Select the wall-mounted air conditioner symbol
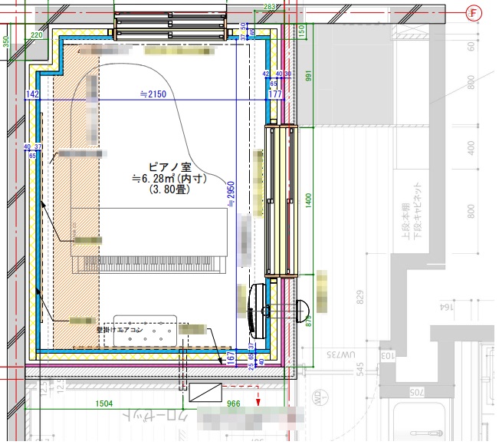The image size is (499, 448). [x=146, y=329]
